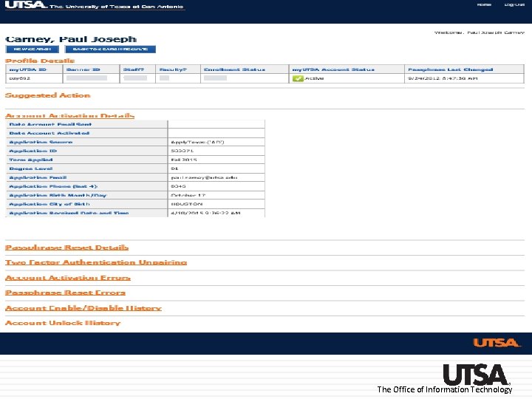The height and width of the screenshot is (399, 532).
Task: Click the New Search button
Action: pyautogui.click(x=33, y=50)
